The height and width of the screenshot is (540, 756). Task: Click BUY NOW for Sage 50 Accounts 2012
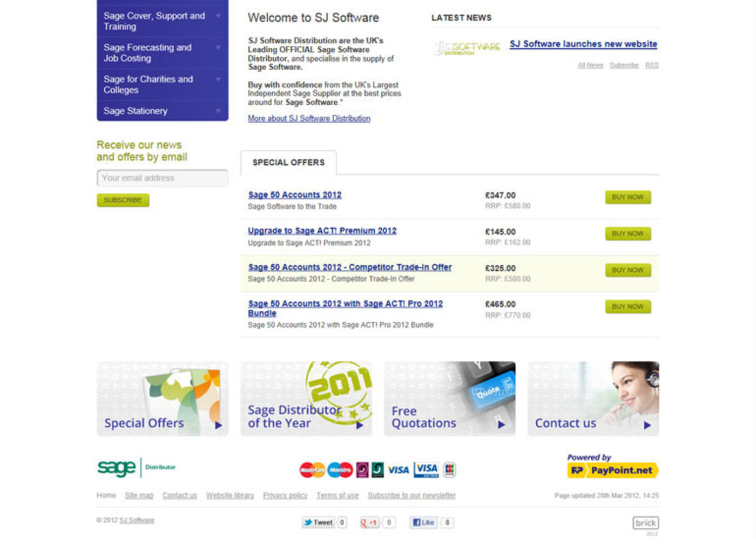click(x=627, y=197)
